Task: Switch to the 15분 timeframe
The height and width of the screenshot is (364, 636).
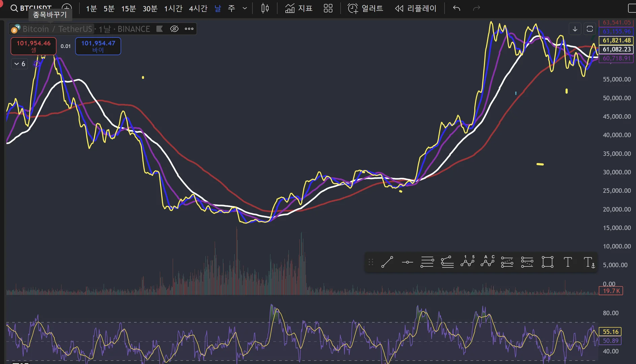Action: tap(128, 8)
